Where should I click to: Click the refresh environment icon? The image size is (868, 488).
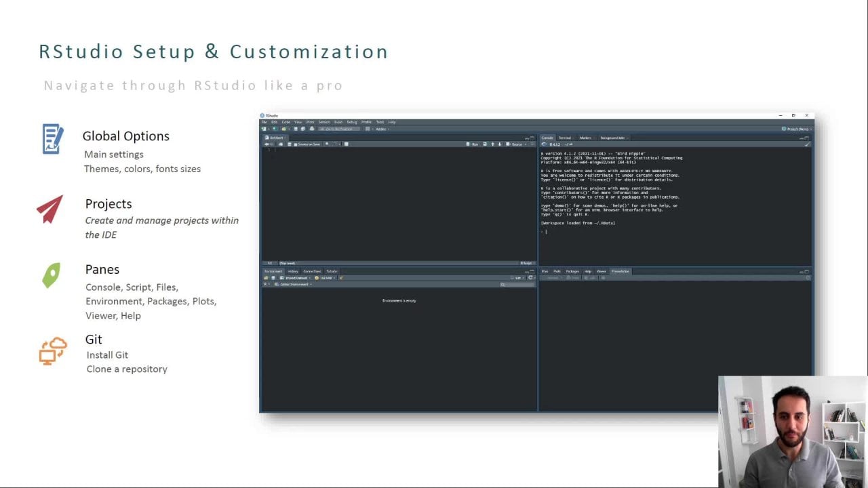(x=531, y=278)
